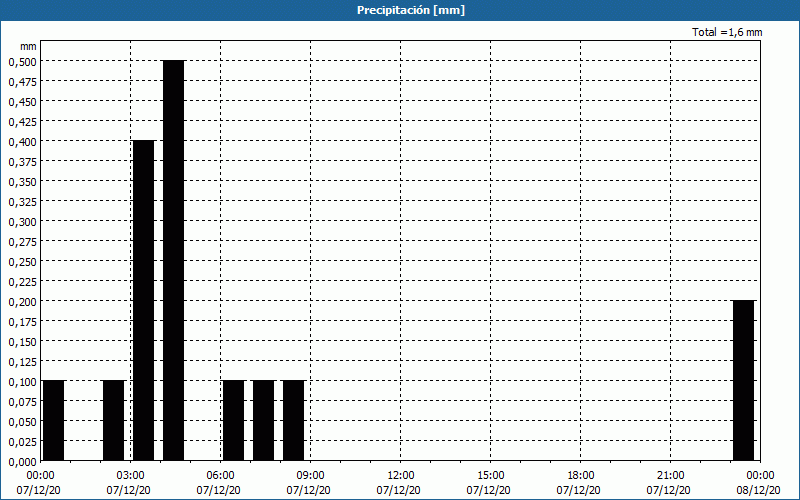Click the 0,400 mm bar after 03:00
The height and width of the screenshot is (500, 800).
pos(143,301)
